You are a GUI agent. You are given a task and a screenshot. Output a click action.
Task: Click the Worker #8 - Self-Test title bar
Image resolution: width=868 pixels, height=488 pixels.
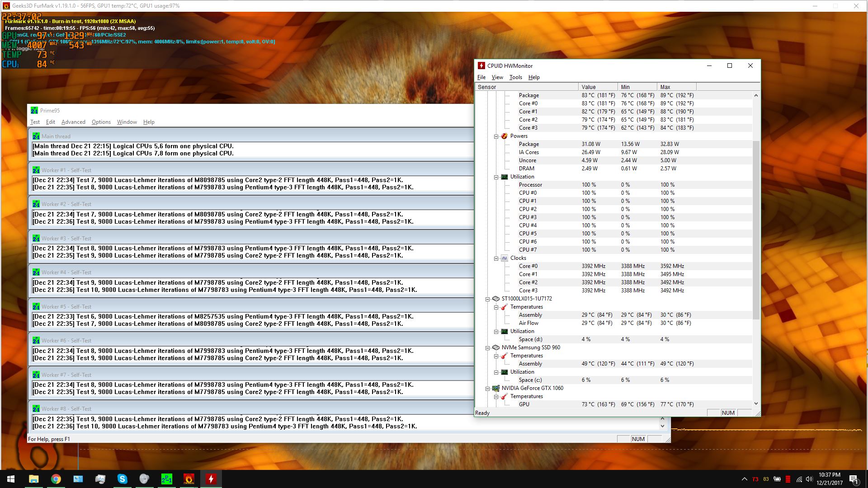(251, 408)
